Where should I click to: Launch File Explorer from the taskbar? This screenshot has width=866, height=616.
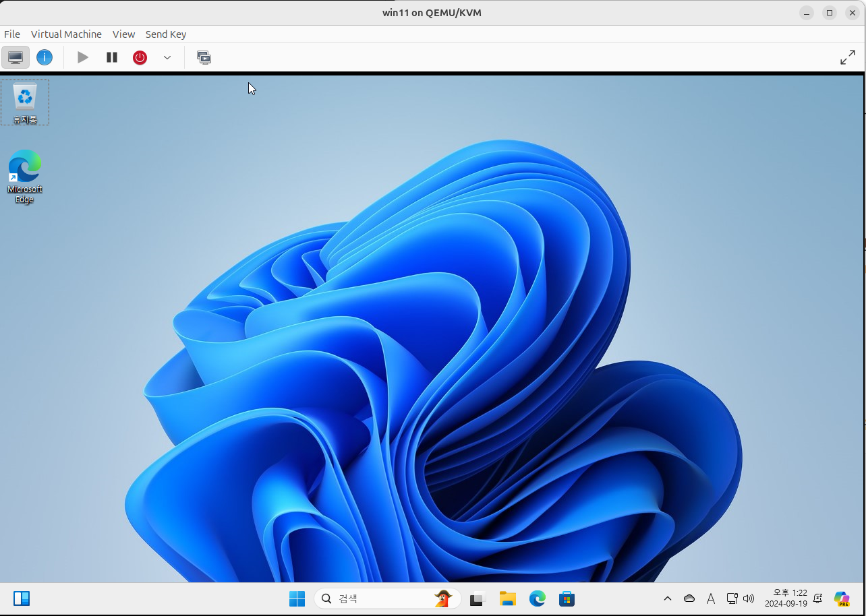[508, 598]
